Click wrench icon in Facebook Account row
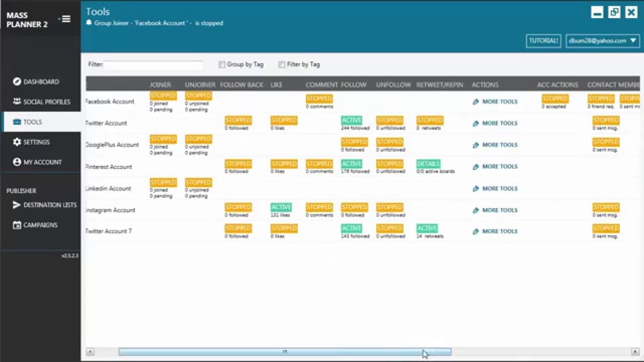644x362 pixels. (x=476, y=102)
